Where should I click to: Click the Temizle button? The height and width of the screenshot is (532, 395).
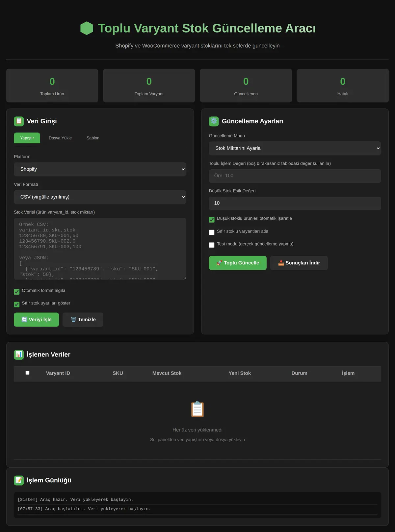click(83, 320)
